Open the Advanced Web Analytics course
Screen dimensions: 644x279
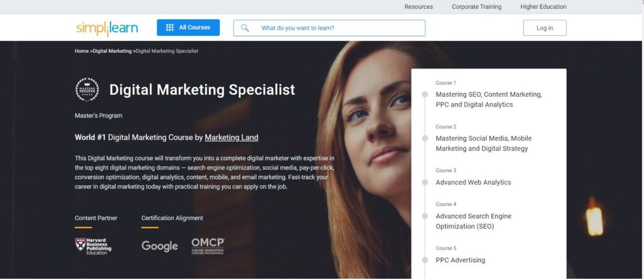(473, 182)
